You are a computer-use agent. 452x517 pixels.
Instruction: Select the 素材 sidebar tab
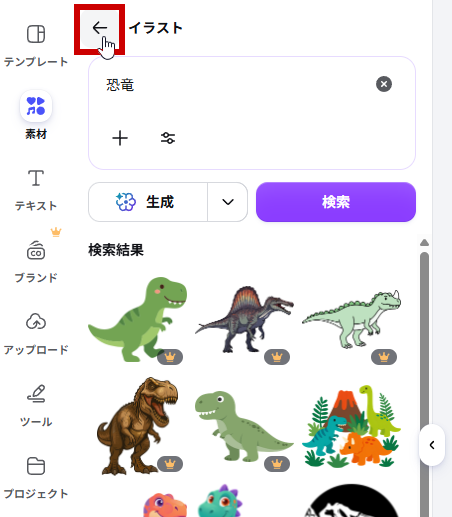36,115
